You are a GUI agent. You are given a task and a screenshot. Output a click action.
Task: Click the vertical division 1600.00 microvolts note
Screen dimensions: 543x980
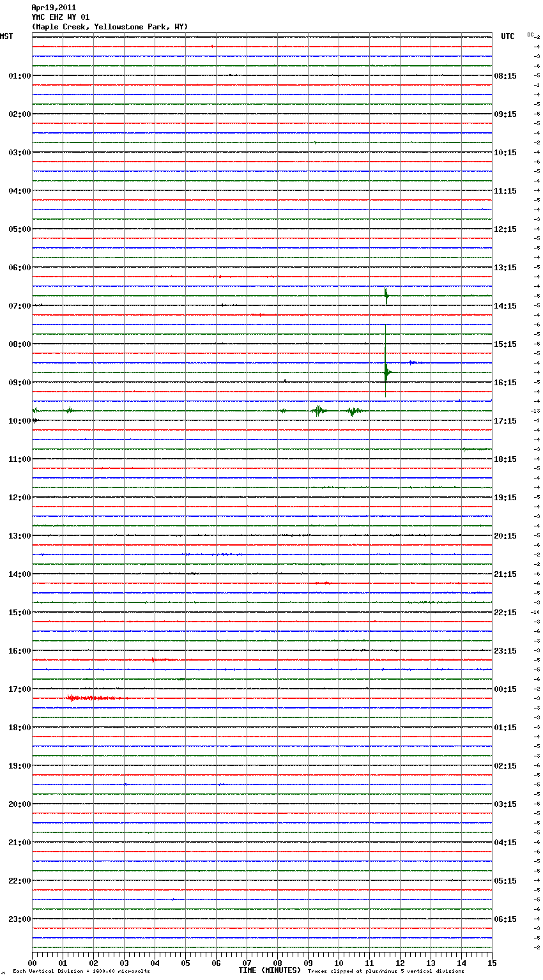pyautogui.click(x=81, y=972)
